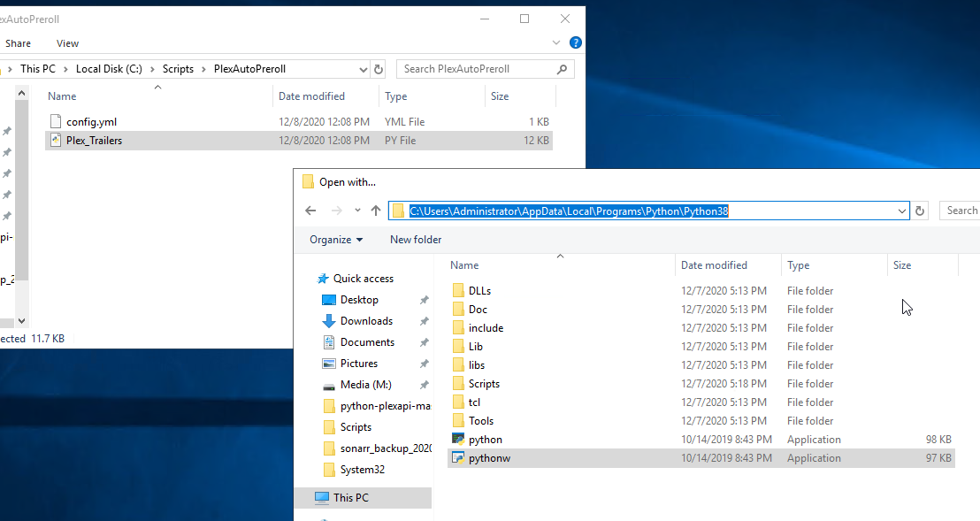The width and height of the screenshot is (980, 521).
Task: Expand the breadcrumb arrow after Scripts
Action: [203, 69]
